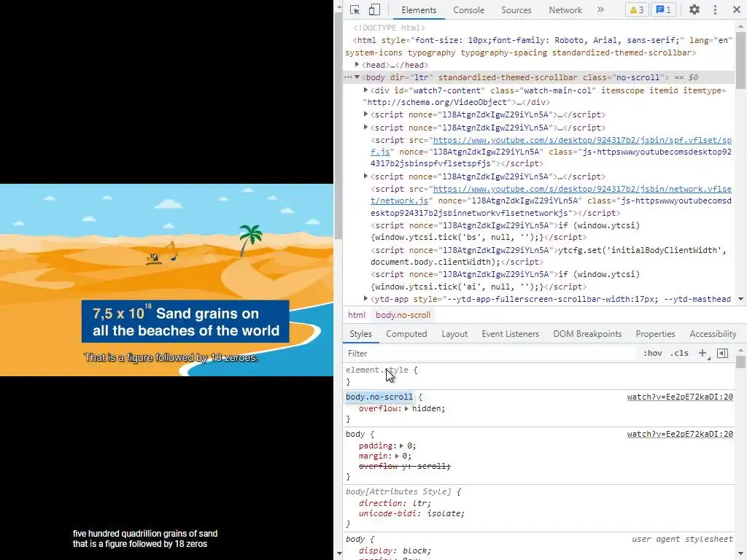The image size is (747, 560).
Task: Show more DevTools tabs chevron
Action: pos(601,10)
